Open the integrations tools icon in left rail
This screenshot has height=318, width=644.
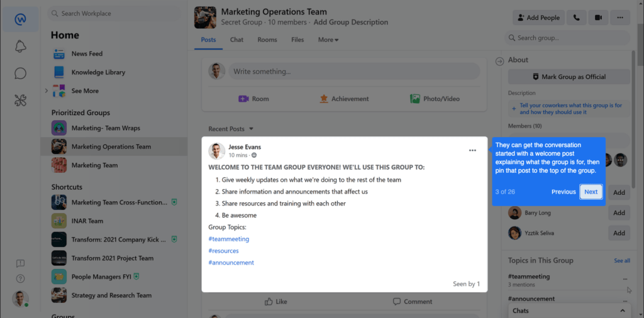(20, 101)
